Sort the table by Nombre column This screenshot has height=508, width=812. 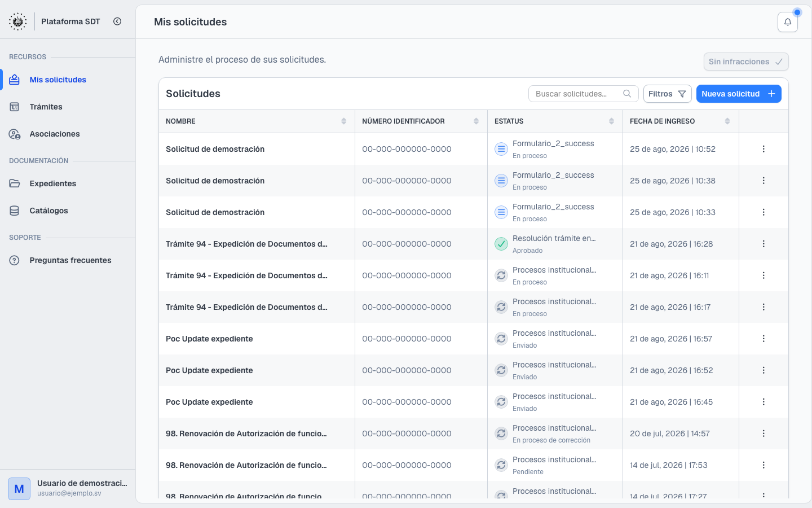coord(344,121)
